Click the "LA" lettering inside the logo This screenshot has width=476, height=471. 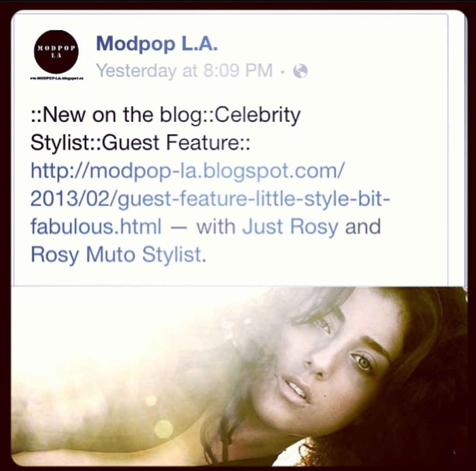point(56,56)
